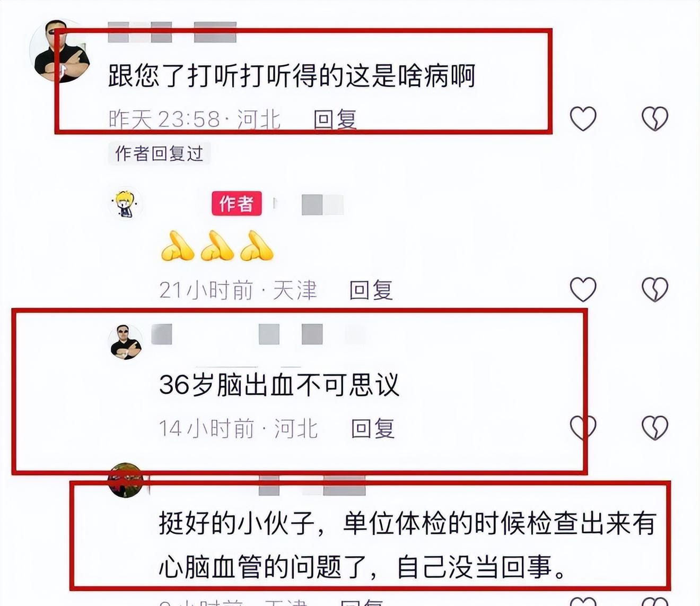The image size is (700, 606).
Task: Like the comment asking 啥病啊
Action: click(583, 118)
